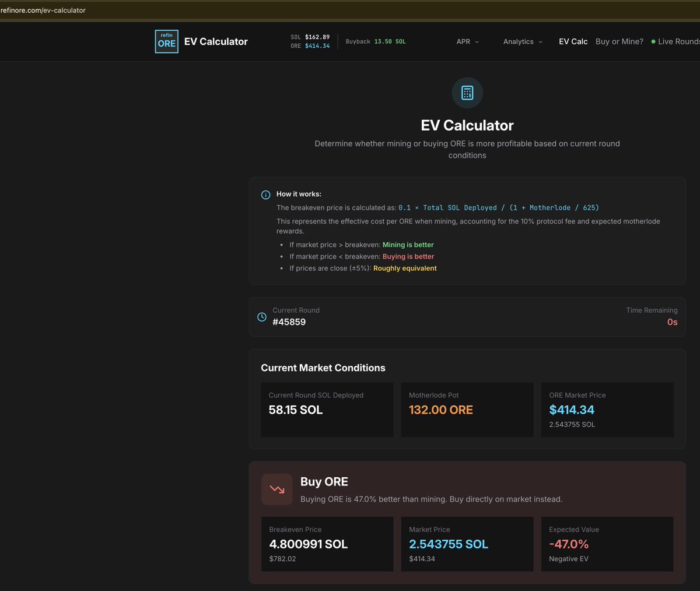Click the Time Remaining "0s" indicator
The image size is (700, 591).
(672, 322)
